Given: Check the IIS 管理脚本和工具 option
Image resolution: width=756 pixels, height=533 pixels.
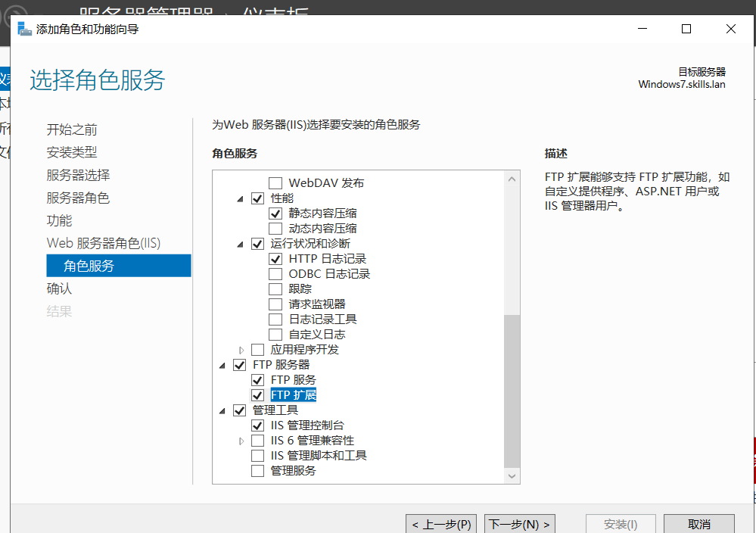Looking at the screenshot, I should click(257, 456).
